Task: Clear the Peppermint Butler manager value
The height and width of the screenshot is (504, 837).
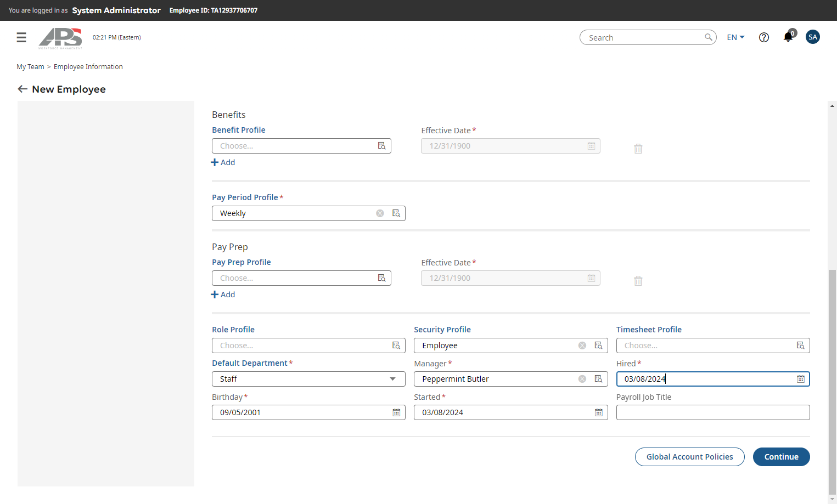Action: pos(582,379)
